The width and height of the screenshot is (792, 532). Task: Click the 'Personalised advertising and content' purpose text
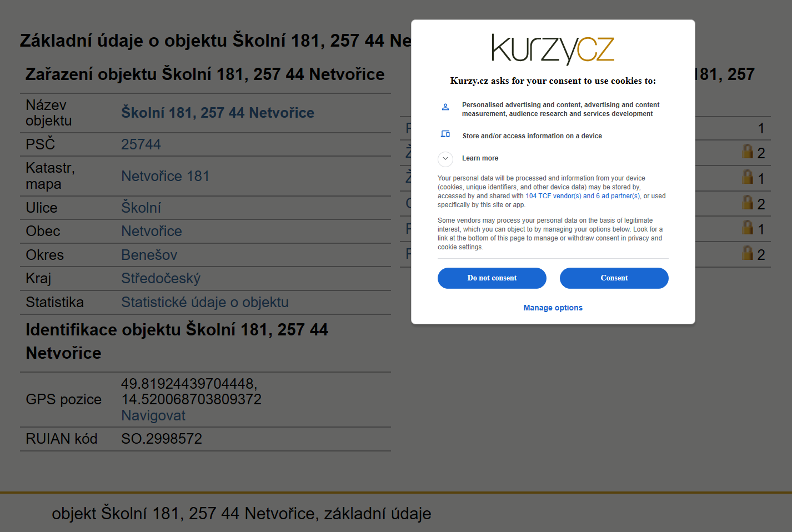coord(561,109)
